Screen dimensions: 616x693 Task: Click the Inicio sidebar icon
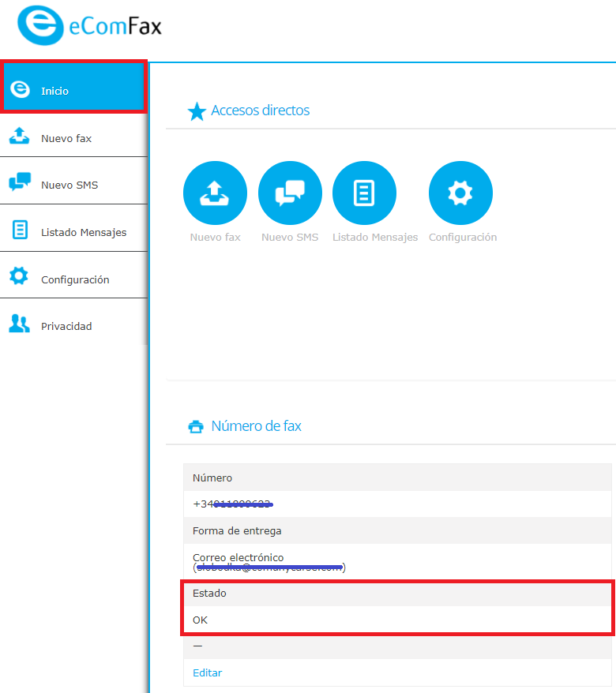[20, 89]
